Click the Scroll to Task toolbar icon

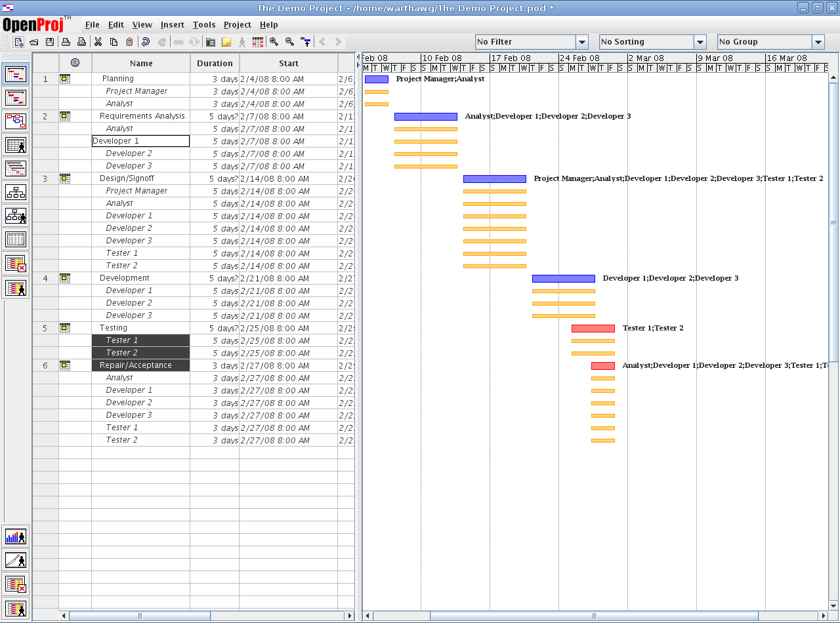[x=306, y=41]
